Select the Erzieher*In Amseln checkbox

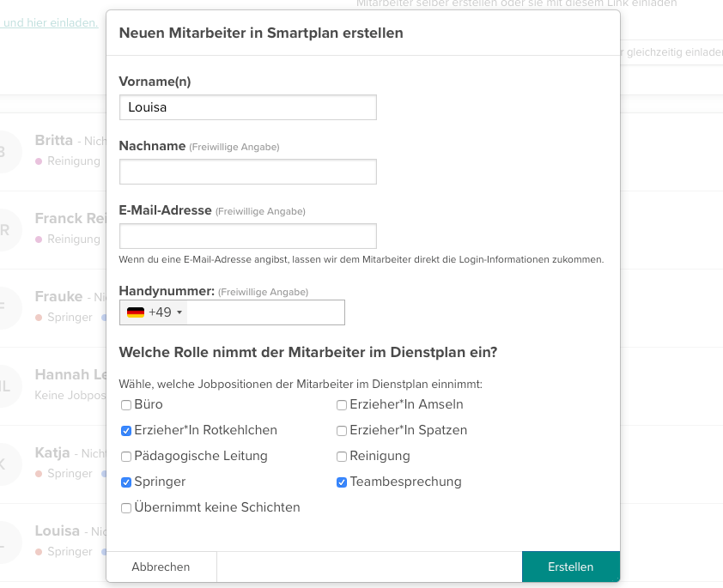tap(342, 405)
